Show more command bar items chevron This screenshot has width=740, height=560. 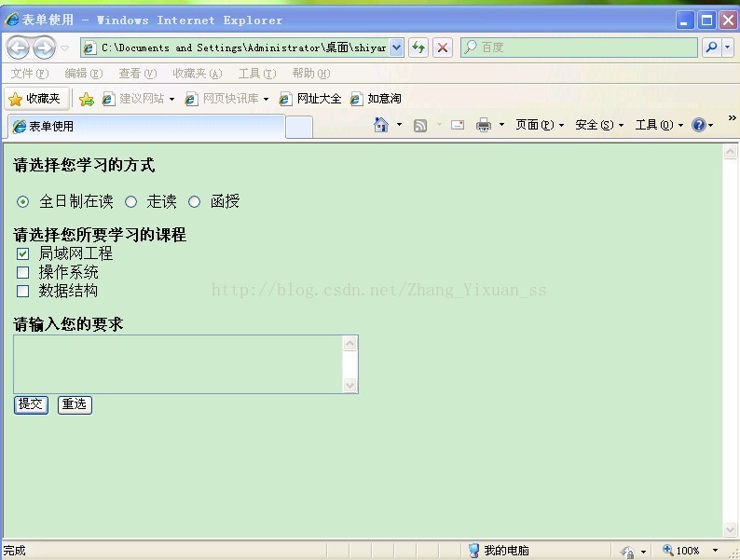point(732,118)
